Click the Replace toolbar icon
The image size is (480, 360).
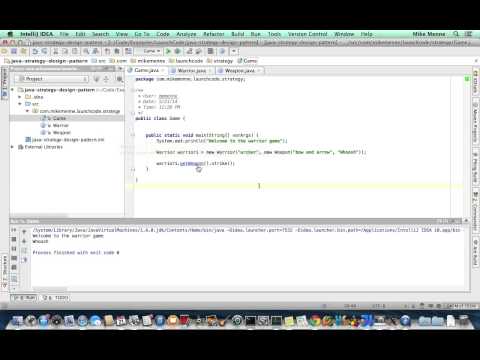pyautogui.click(x=96, y=51)
